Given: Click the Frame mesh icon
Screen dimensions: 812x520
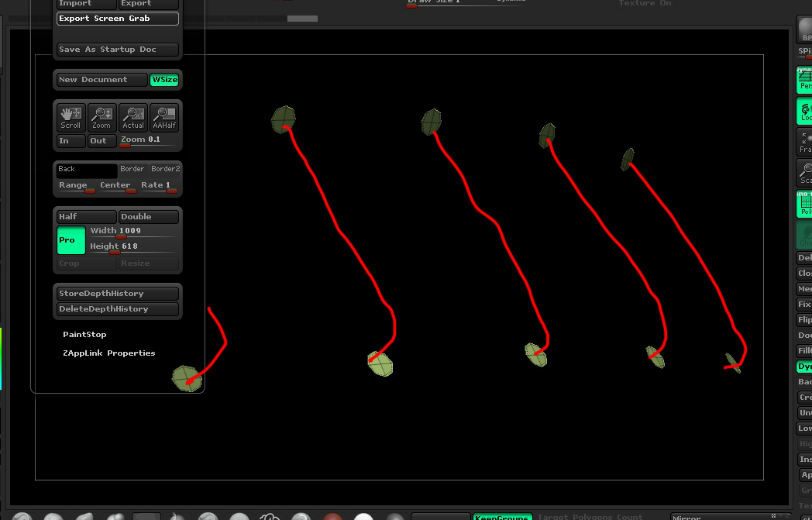Looking at the screenshot, I should click(804, 142).
